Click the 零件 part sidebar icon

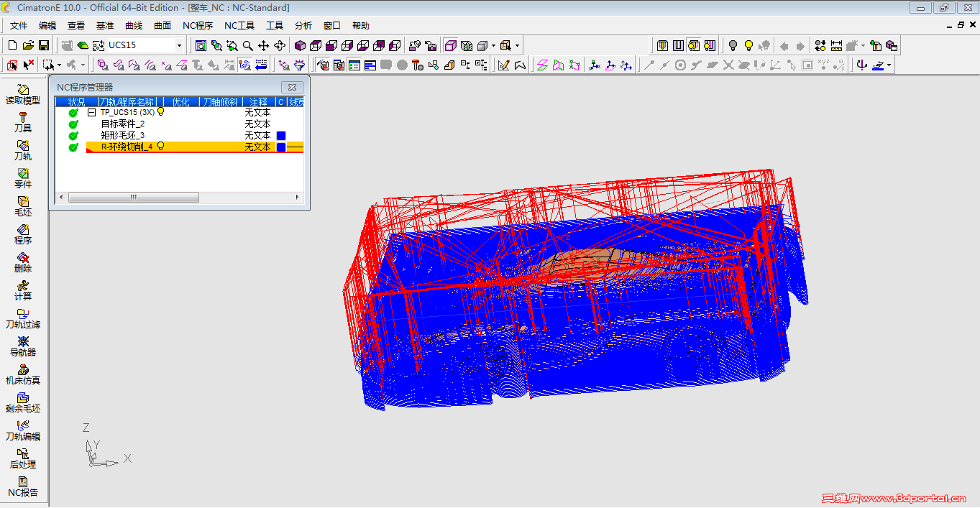click(x=23, y=179)
